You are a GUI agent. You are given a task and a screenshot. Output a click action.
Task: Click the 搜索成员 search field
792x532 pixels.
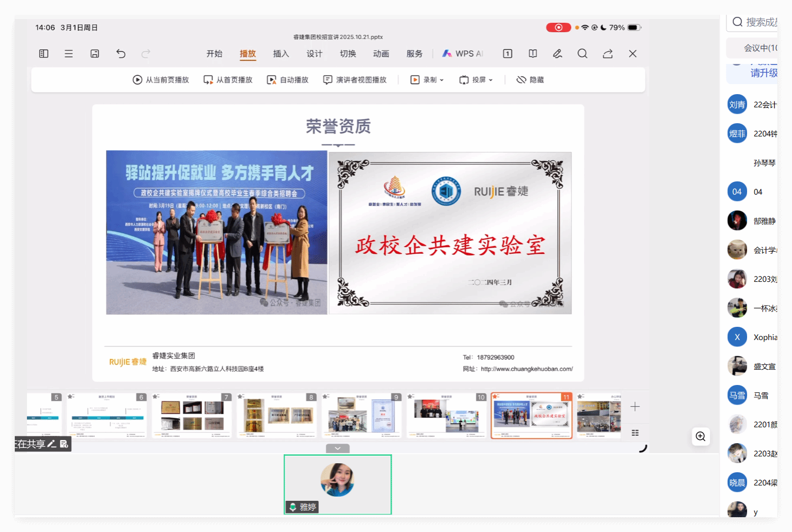(x=756, y=22)
